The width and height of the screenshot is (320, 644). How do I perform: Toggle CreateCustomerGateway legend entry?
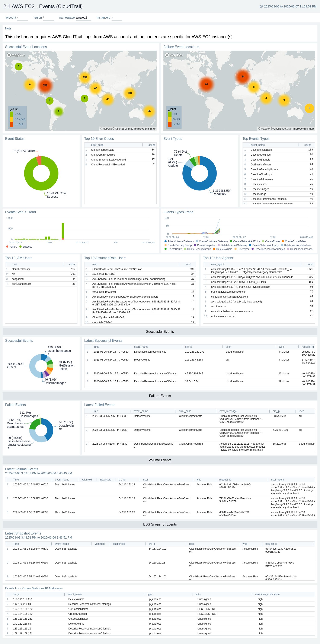pos(212,241)
